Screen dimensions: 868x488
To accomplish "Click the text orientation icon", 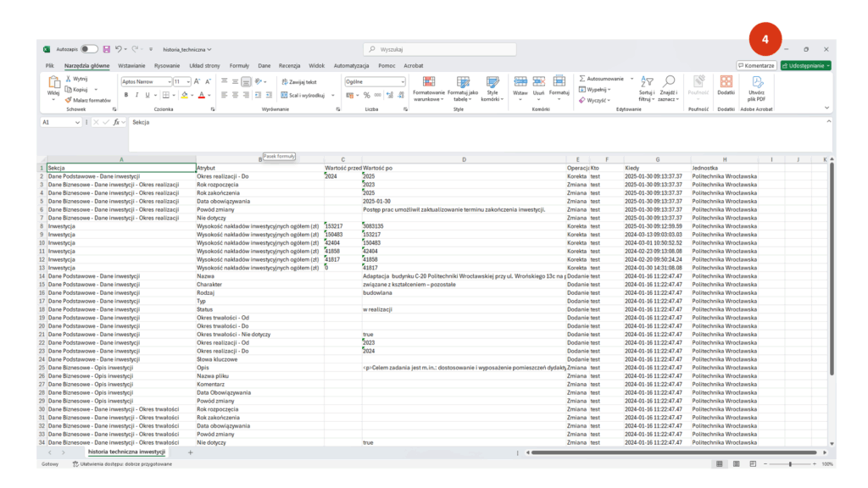I will (259, 81).
